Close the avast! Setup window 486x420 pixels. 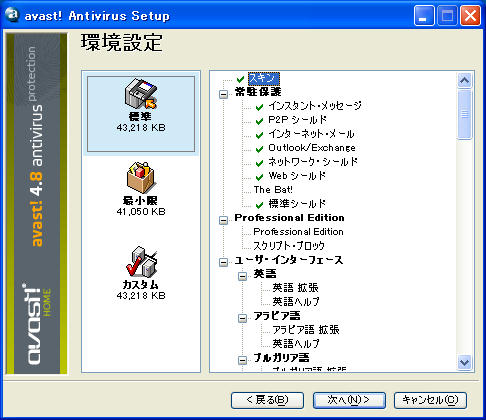470,15
